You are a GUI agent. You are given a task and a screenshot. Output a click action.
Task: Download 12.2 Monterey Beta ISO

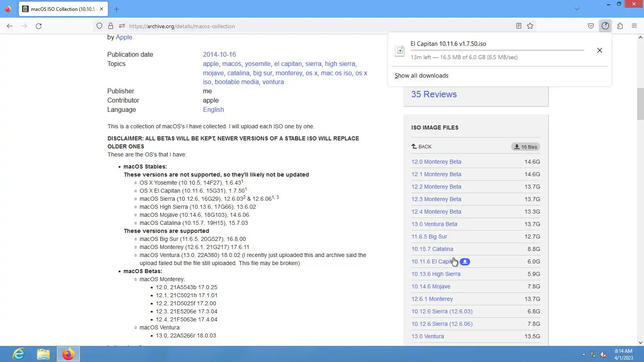(436, 187)
